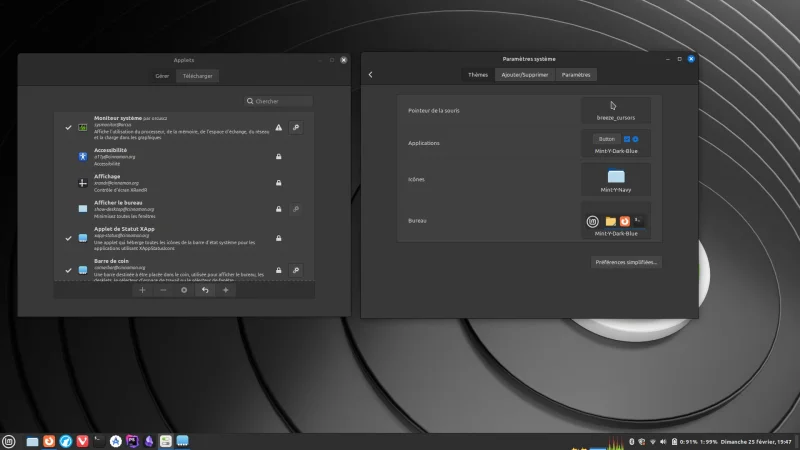Click the undo arrow button in Applets toolbar
The image size is (800, 450).
(x=205, y=290)
